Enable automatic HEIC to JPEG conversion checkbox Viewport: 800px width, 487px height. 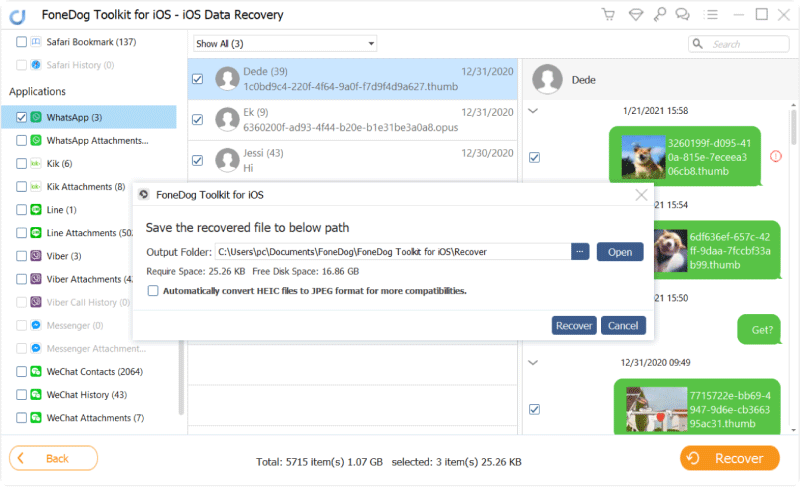(153, 291)
